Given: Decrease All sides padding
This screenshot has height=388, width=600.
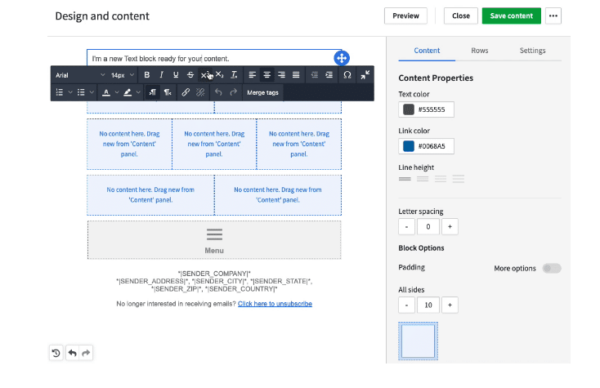Looking at the screenshot, I should (406, 305).
